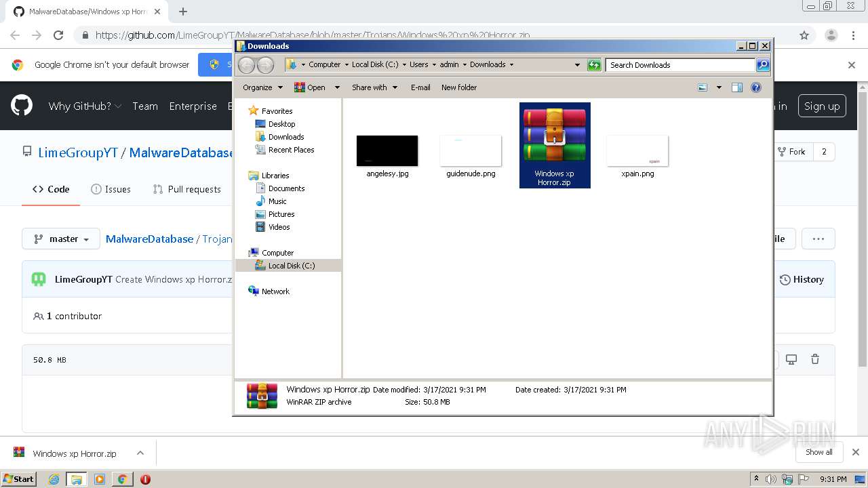This screenshot has height=488, width=868.
Task: Click the volume icon in system tray
Action: [x=771, y=479]
